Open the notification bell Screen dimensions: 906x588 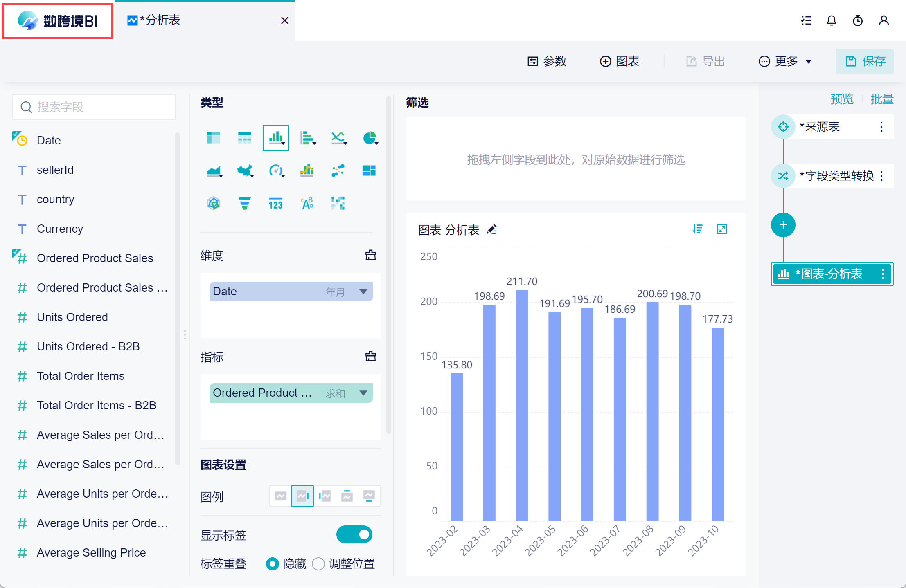(x=831, y=20)
